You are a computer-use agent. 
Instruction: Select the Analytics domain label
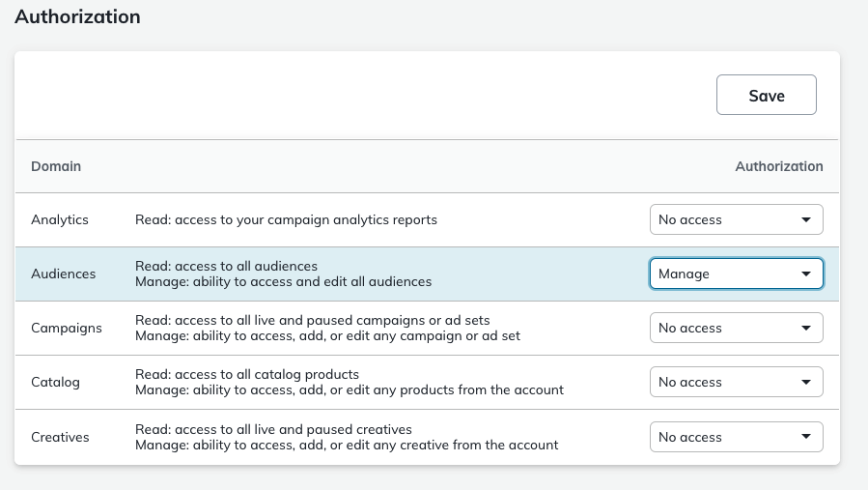(60, 219)
